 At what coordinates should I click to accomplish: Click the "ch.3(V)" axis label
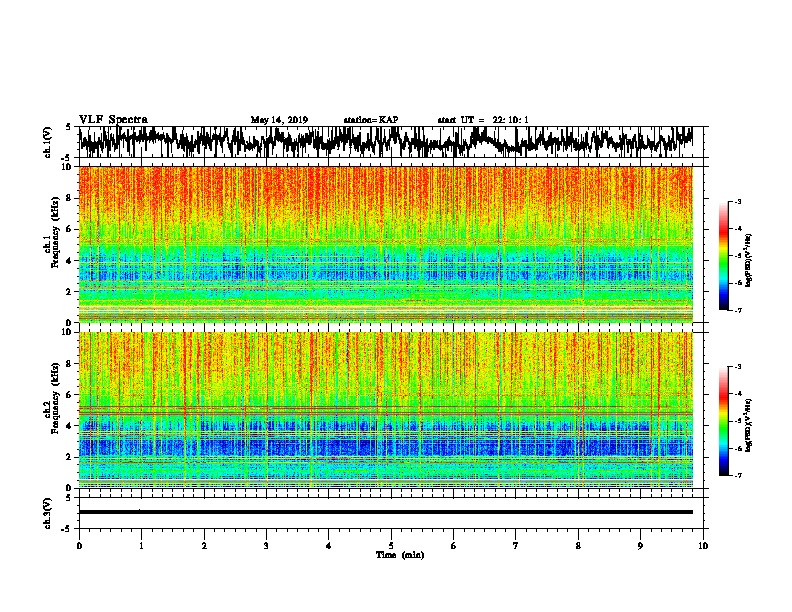tap(47, 513)
